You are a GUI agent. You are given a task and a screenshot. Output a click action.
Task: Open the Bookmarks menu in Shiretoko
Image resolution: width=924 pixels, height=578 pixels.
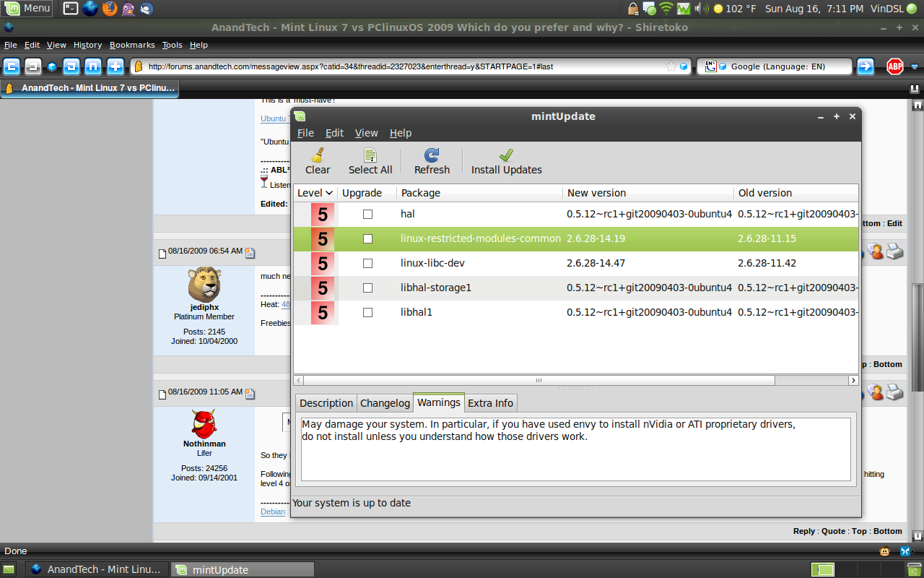tap(132, 45)
